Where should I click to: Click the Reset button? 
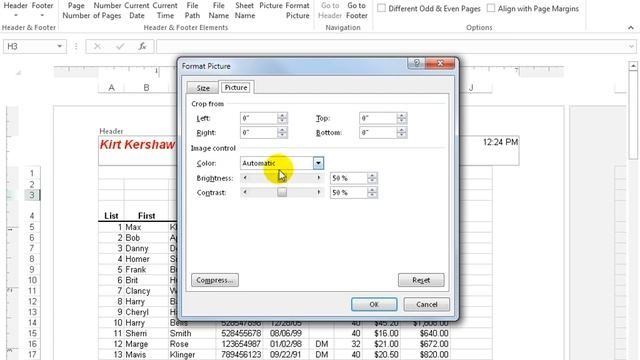[421, 280]
